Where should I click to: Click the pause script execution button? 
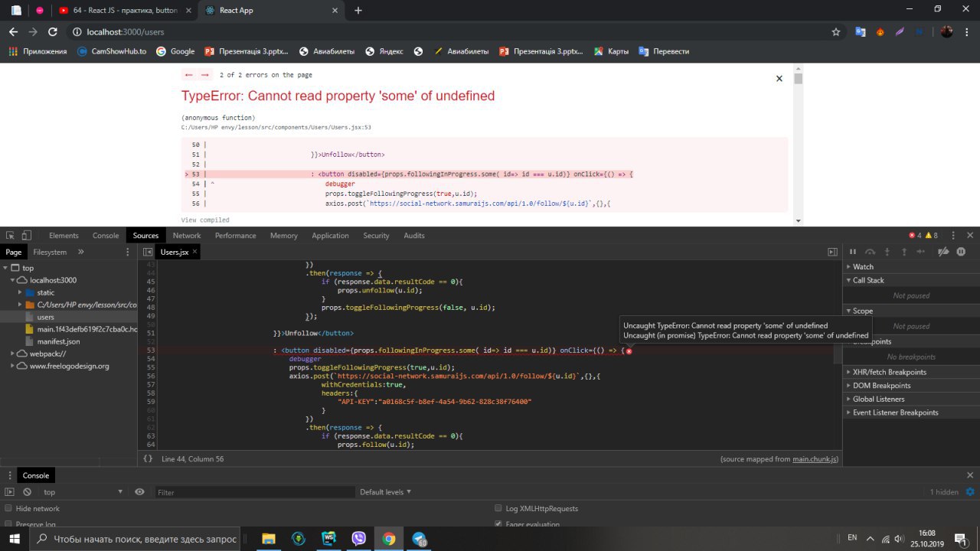coord(853,252)
